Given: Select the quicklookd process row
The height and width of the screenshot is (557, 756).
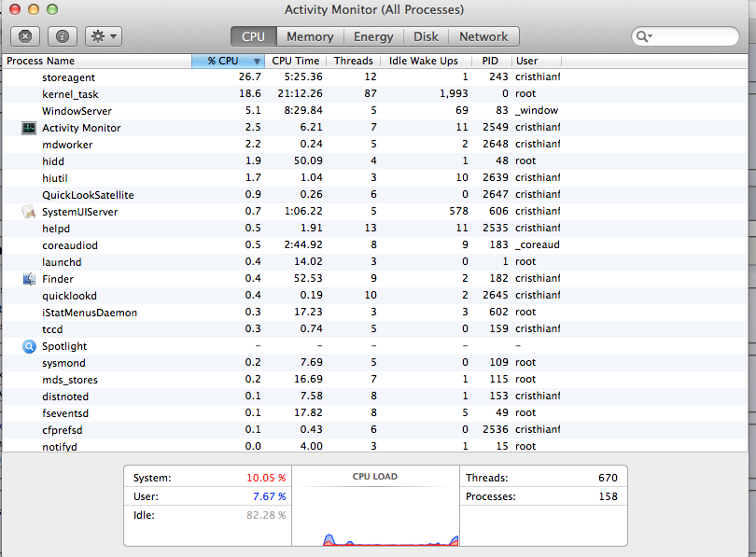Looking at the screenshot, I should 375,296.
